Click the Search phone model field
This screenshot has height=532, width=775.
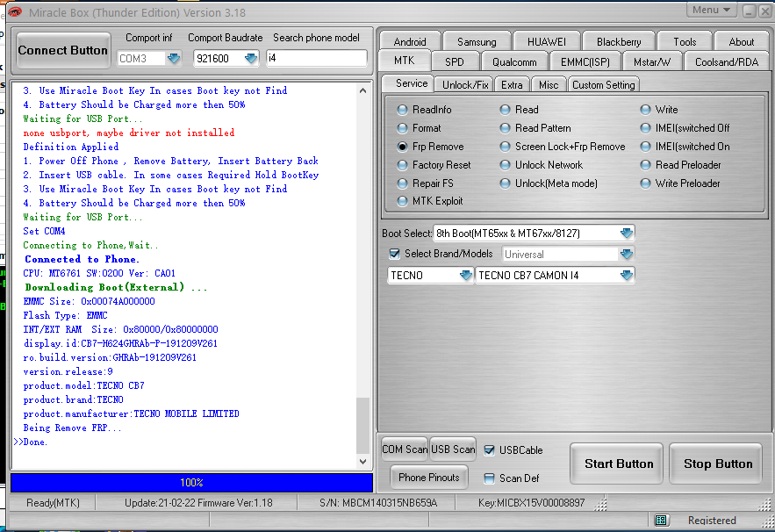point(316,58)
